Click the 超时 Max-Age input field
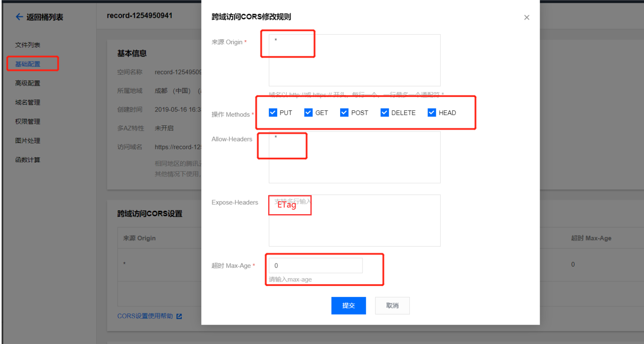The width and height of the screenshot is (644, 344). [x=316, y=265]
